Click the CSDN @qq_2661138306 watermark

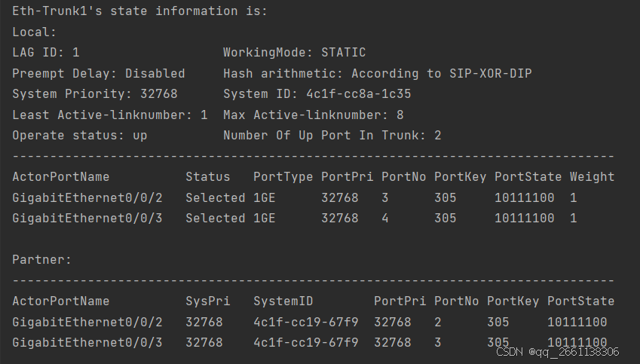pos(562,352)
